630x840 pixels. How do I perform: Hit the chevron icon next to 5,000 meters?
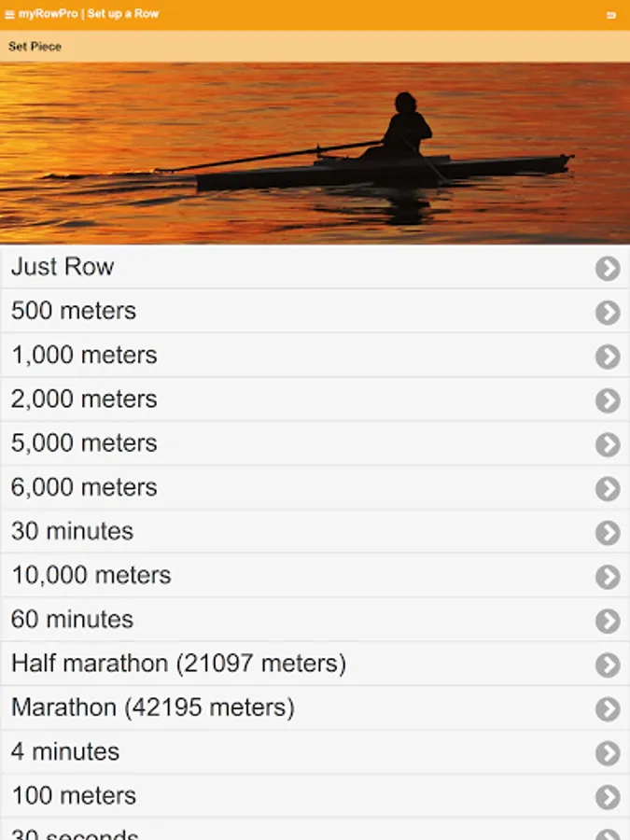coord(608,444)
